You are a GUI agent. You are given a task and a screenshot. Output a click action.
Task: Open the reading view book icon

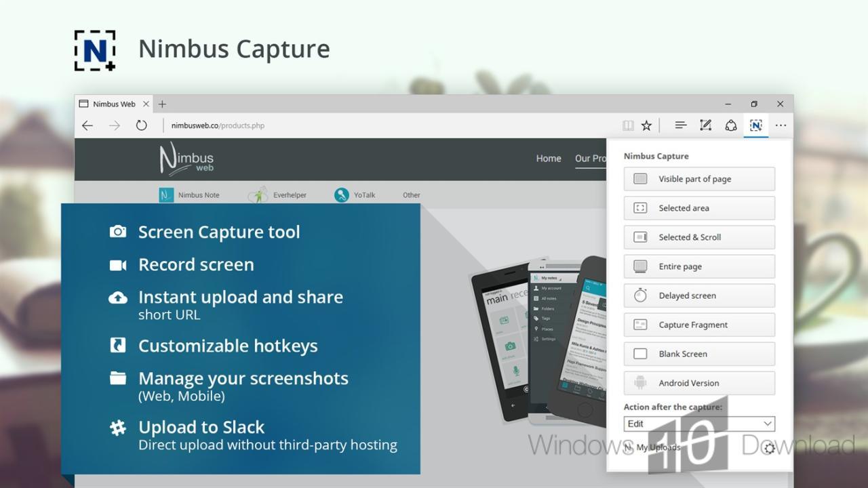(628, 125)
